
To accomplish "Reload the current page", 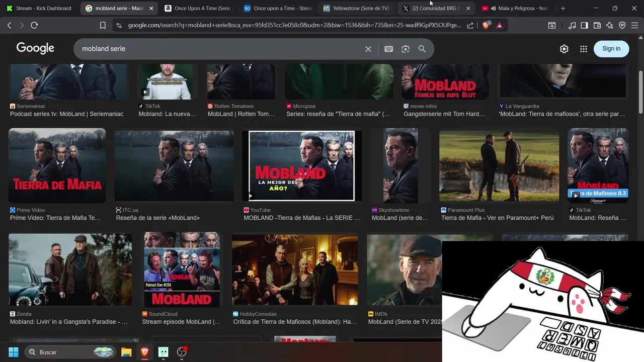I will (34, 25).
